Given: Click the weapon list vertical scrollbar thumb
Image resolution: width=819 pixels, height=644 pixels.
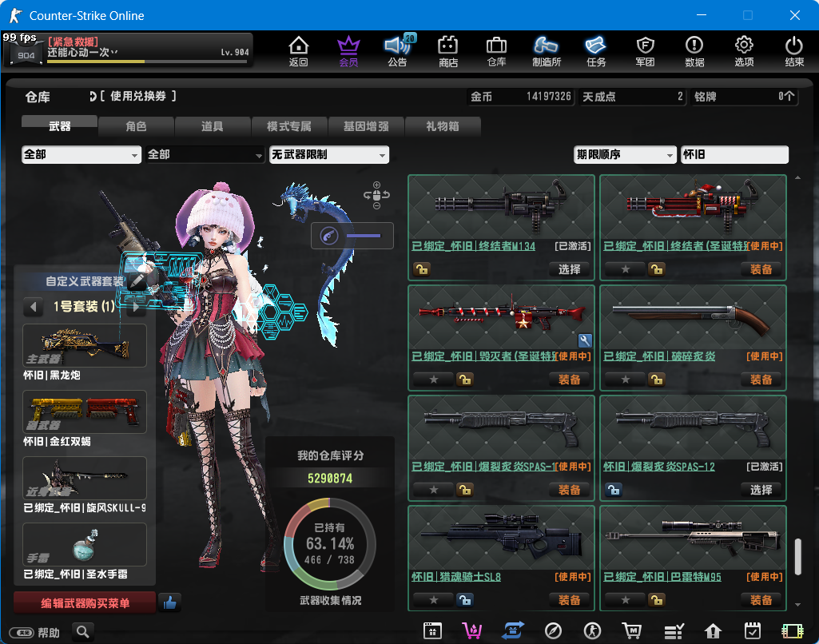Looking at the screenshot, I should coord(797,557).
